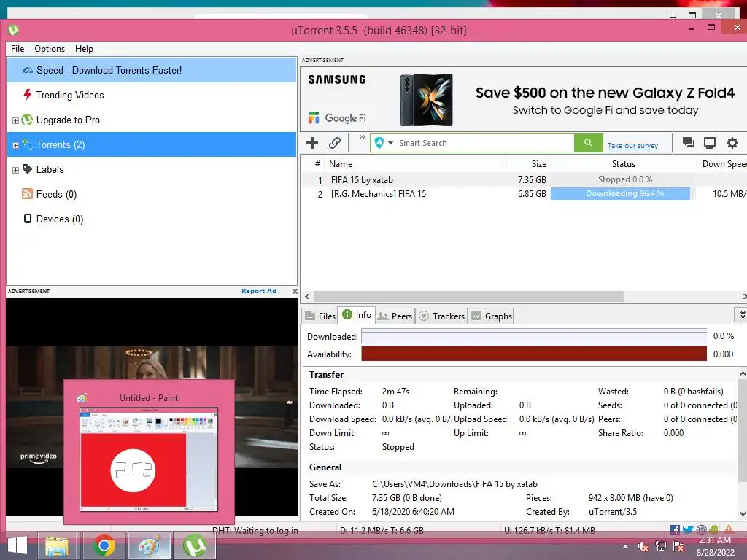Click the Take our survey link
This screenshot has width=747, height=560.
[632, 146]
